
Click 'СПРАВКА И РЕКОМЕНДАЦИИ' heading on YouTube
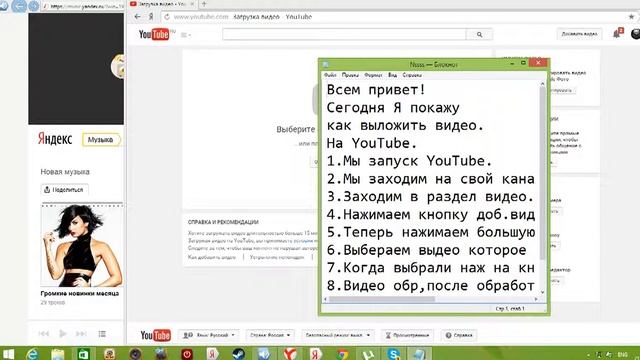[x=223, y=222]
